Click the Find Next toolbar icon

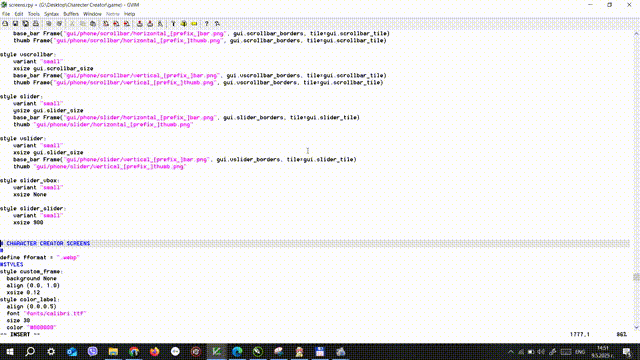point(116,24)
